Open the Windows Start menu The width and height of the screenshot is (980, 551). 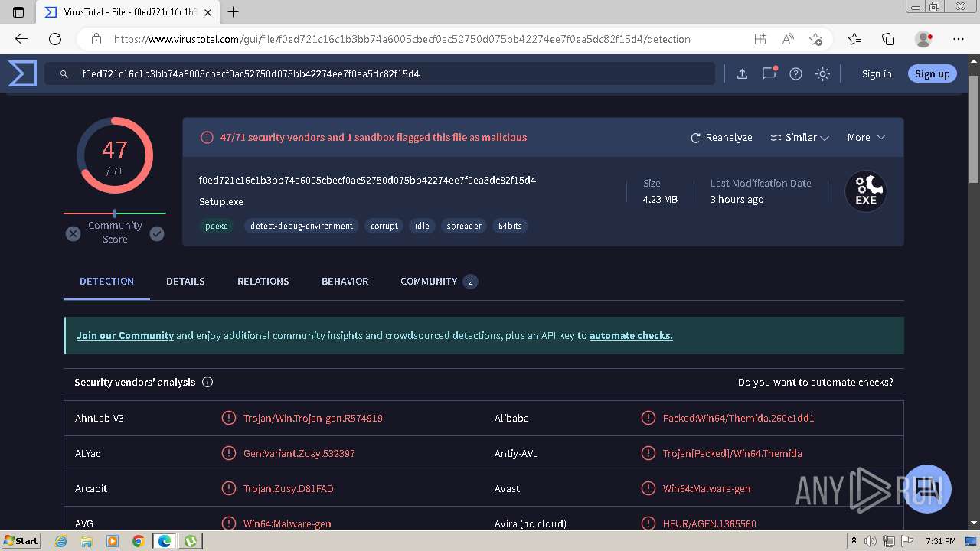coord(21,541)
